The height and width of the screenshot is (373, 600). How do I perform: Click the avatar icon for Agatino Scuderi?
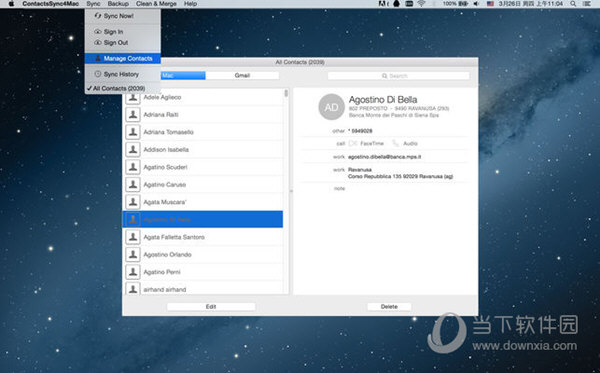tap(133, 167)
